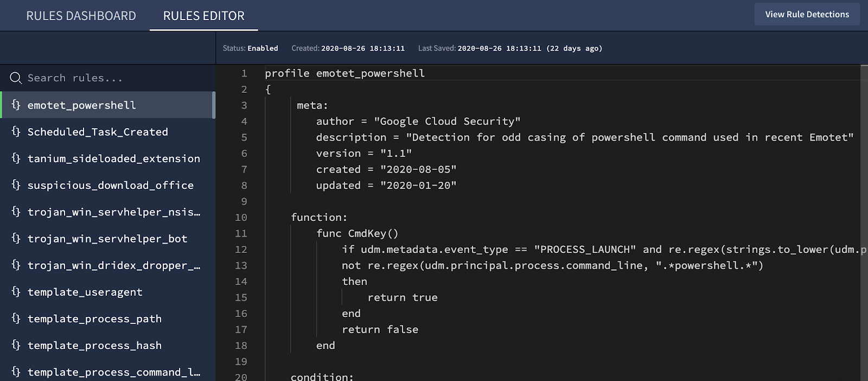The height and width of the screenshot is (381, 868).
Task: Select the trojan_win_dridex_dropper rule
Action: click(107, 265)
